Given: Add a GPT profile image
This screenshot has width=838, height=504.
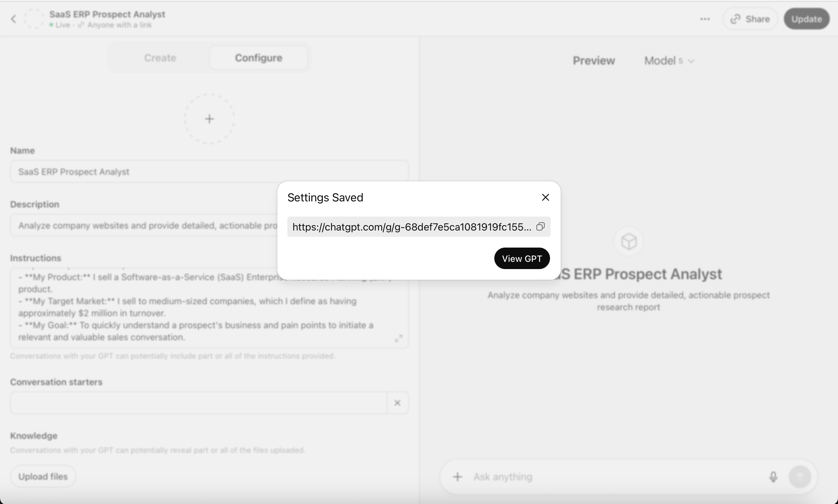Looking at the screenshot, I should 209,119.
